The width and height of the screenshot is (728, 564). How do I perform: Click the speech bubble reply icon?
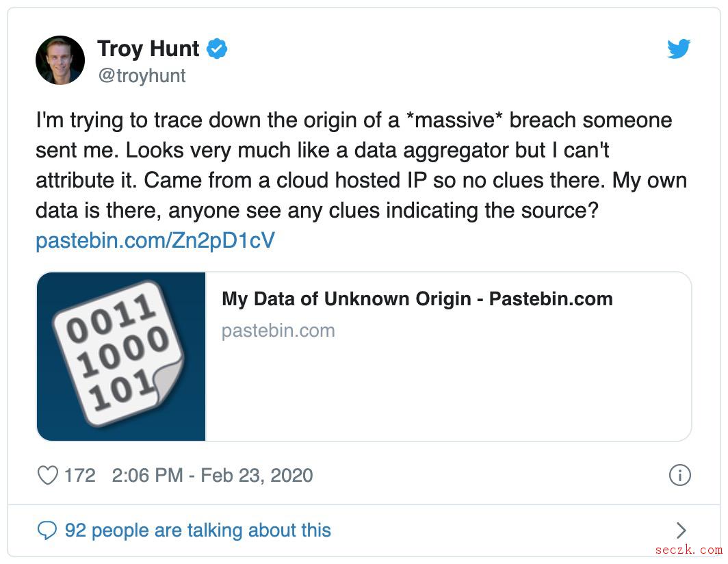click(47, 530)
